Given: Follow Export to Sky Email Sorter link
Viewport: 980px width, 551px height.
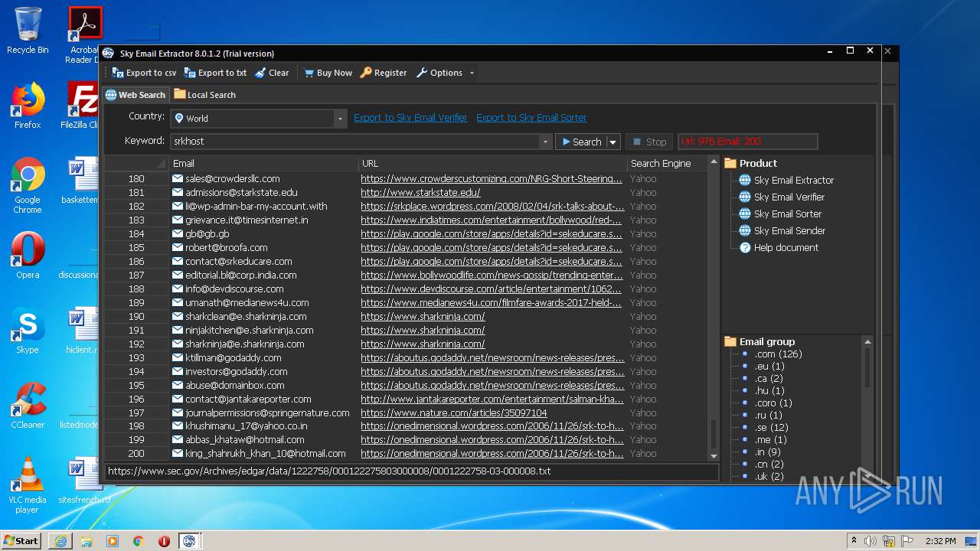Looking at the screenshot, I should pos(531,118).
